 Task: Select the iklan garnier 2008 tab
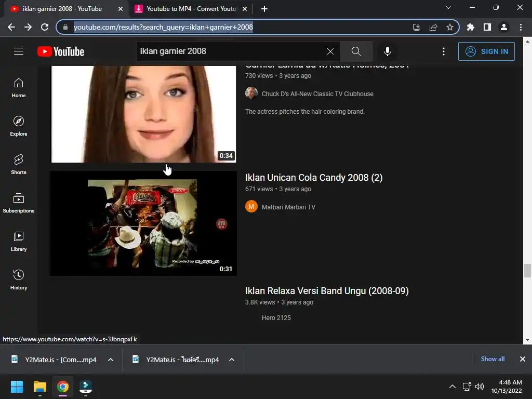pyautogui.click(x=62, y=9)
